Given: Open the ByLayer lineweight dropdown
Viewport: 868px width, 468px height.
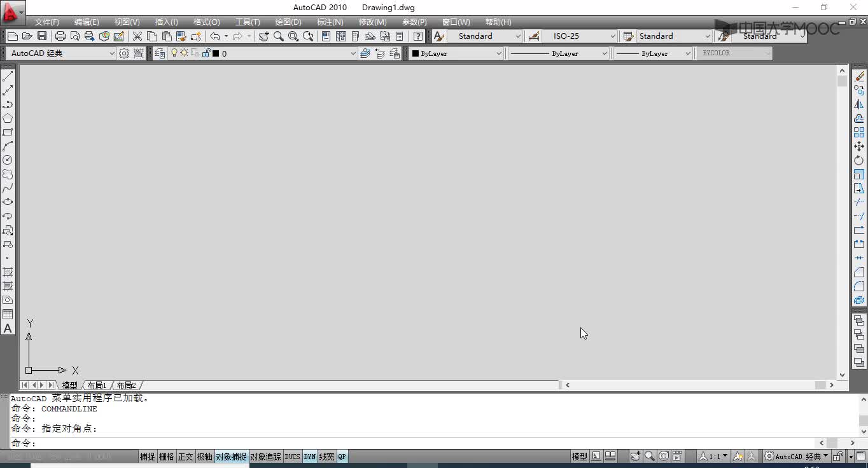Looking at the screenshot, I should tap(653, 53).
